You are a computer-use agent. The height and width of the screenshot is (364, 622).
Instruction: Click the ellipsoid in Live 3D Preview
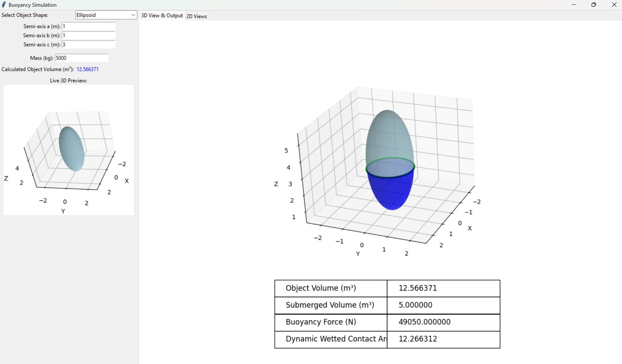tap(72, 148)
